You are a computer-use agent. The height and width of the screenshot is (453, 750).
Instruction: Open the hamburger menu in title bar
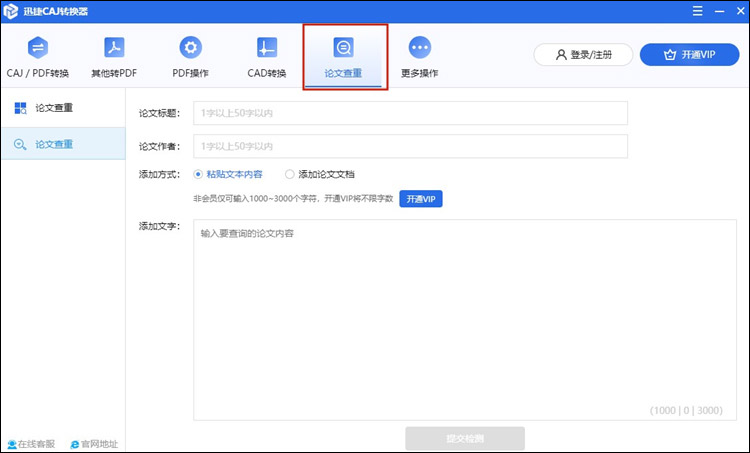pos(697,11)
